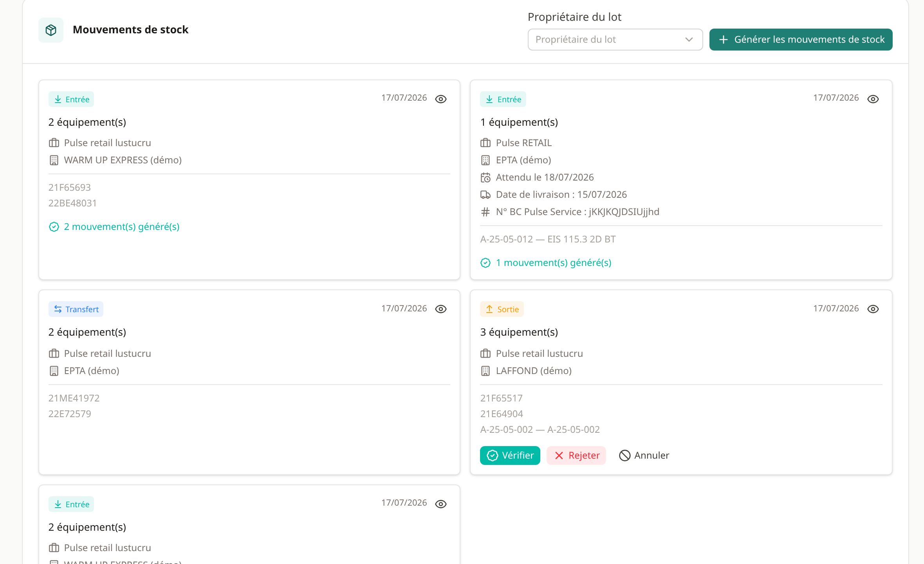Click Rejeter on the Sortie card
This screenshot has height=564, width=924.
click(576, 456)
